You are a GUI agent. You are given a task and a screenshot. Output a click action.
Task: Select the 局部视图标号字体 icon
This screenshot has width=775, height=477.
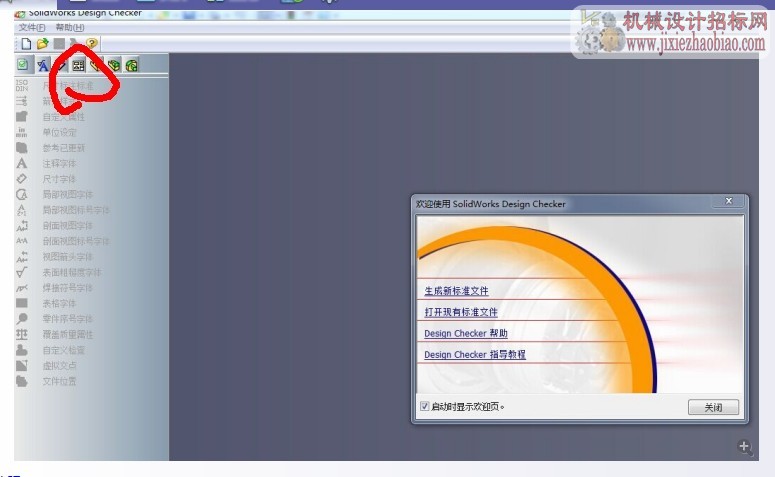(x=22, y=210)
